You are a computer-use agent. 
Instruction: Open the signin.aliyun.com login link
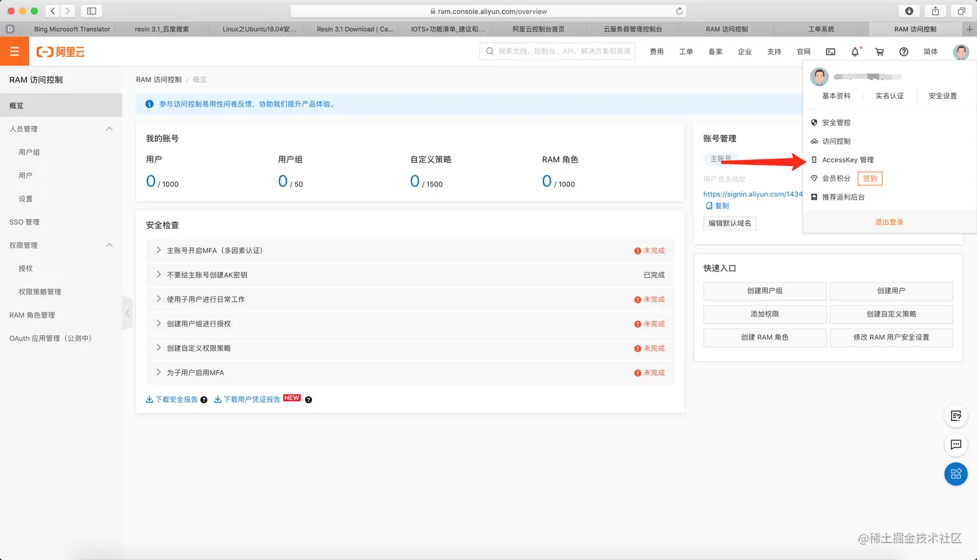753,194
